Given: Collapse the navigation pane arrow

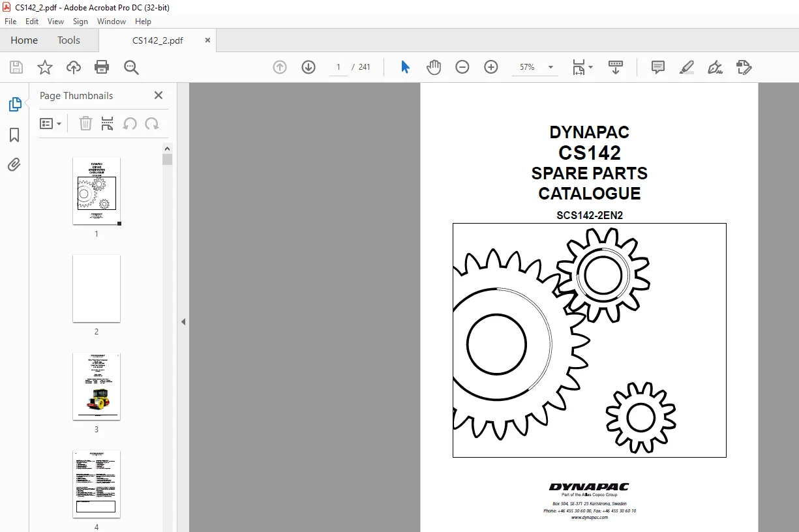Looking at the screenshot, I should [183, 321].
